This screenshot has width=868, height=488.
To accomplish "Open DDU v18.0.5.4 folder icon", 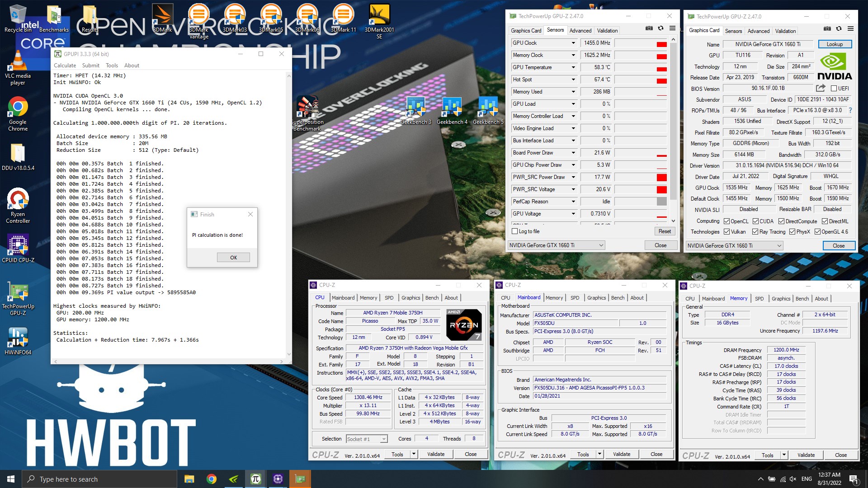I will point(18,157).
